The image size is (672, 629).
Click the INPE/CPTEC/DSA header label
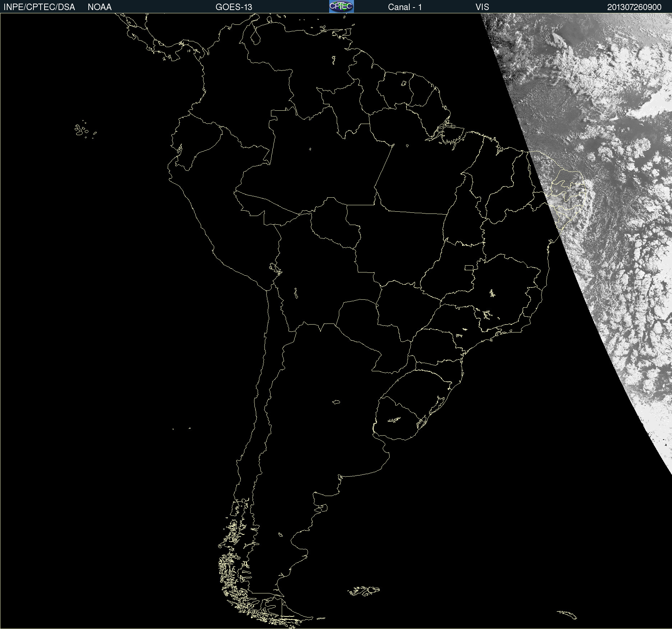pos(39,7)
